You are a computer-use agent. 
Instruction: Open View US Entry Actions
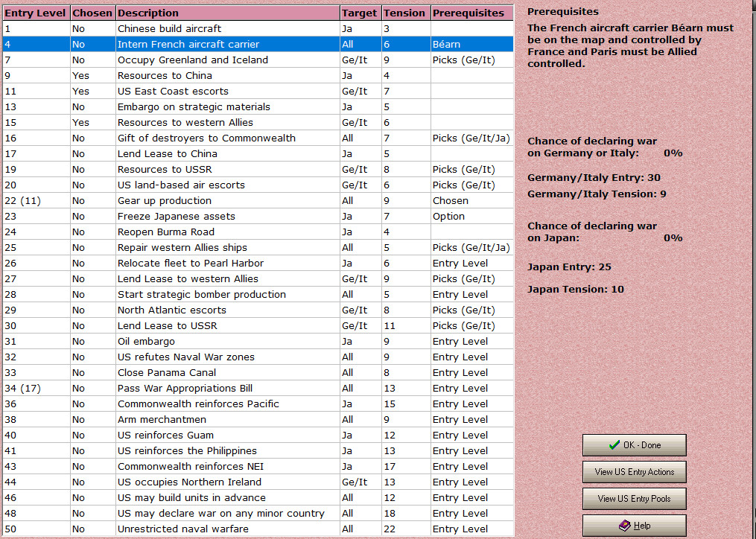tap(634, 472)
